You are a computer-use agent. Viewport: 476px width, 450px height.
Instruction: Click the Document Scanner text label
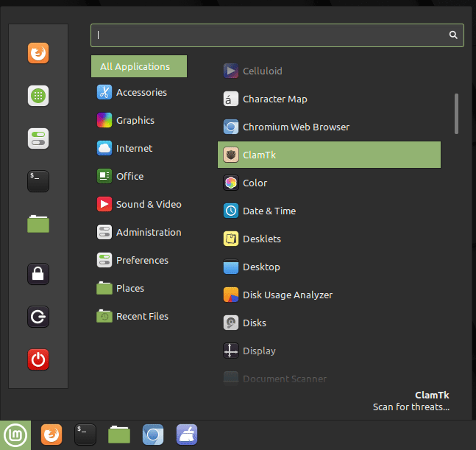click(x=285, y=379)
